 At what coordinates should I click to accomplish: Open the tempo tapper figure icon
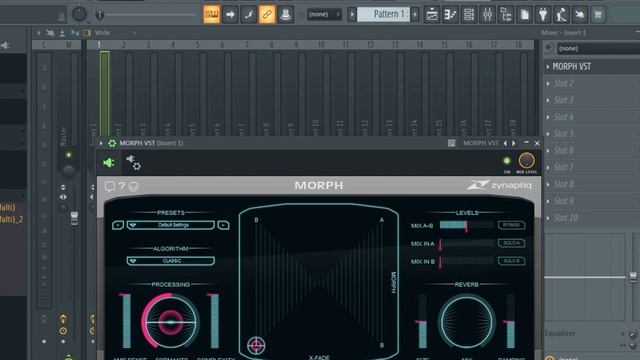click(x=562, y=15)
